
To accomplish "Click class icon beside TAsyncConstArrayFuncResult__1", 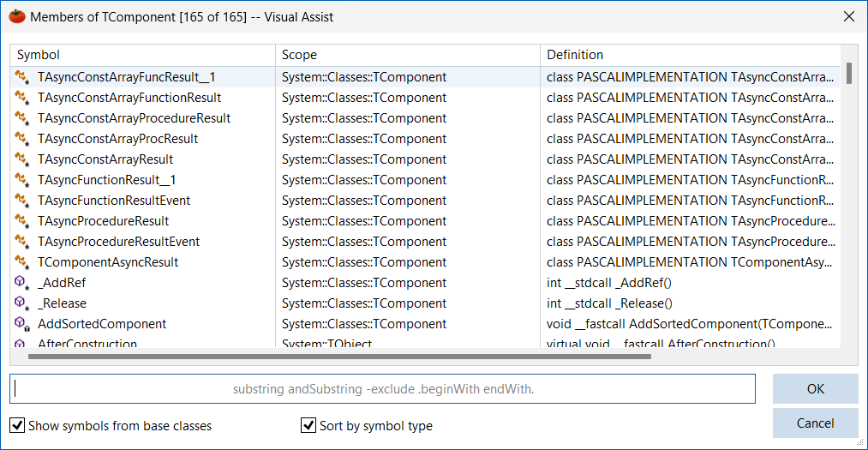I will coord(21,77).
